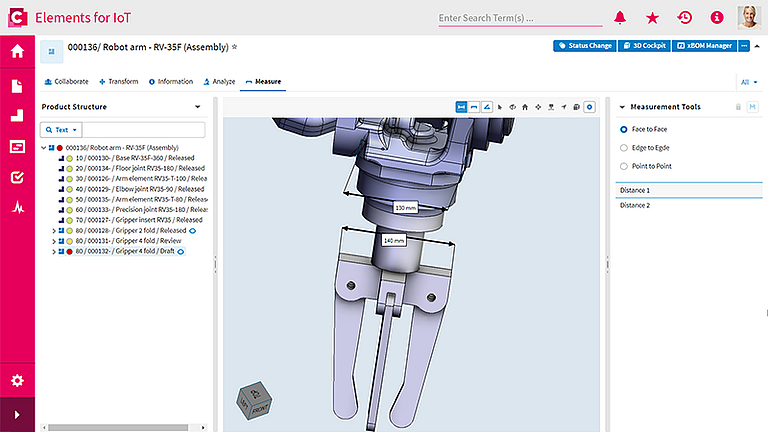Select Distance 1 in the measurement list
768x432 pixels.
click(689, 190)
